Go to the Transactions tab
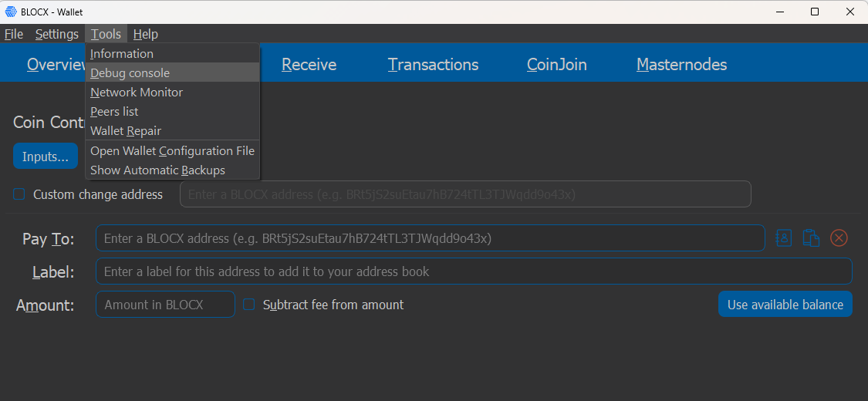Viewport: 868px width, 401px height. (x=433, y=65)
